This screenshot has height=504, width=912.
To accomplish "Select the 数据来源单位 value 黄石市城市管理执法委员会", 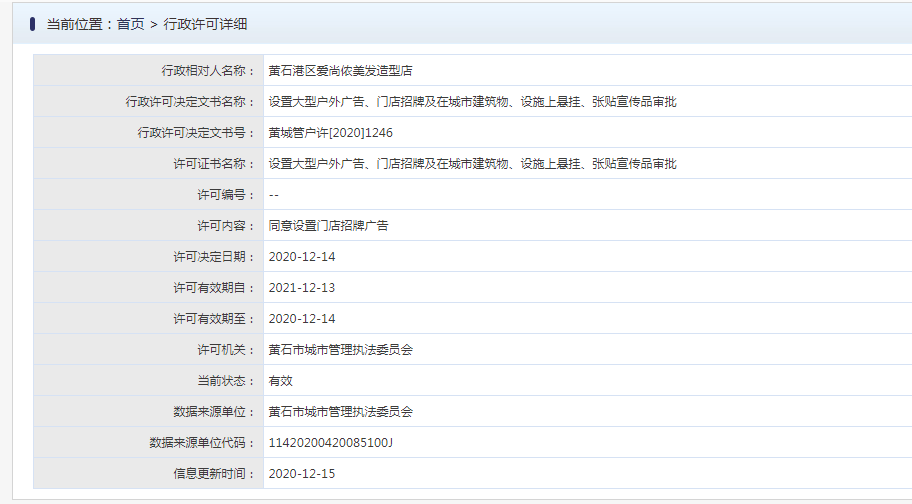I will [340, 412].
